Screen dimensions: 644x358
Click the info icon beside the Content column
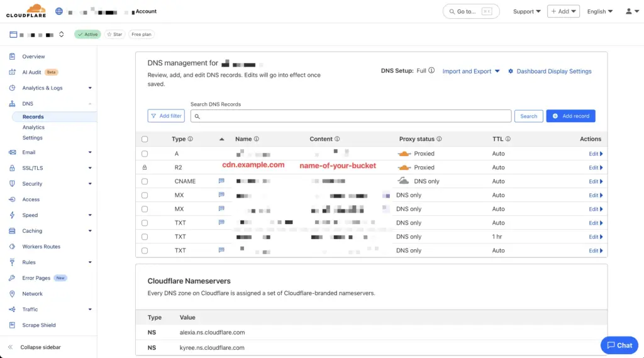coord(337,139)
